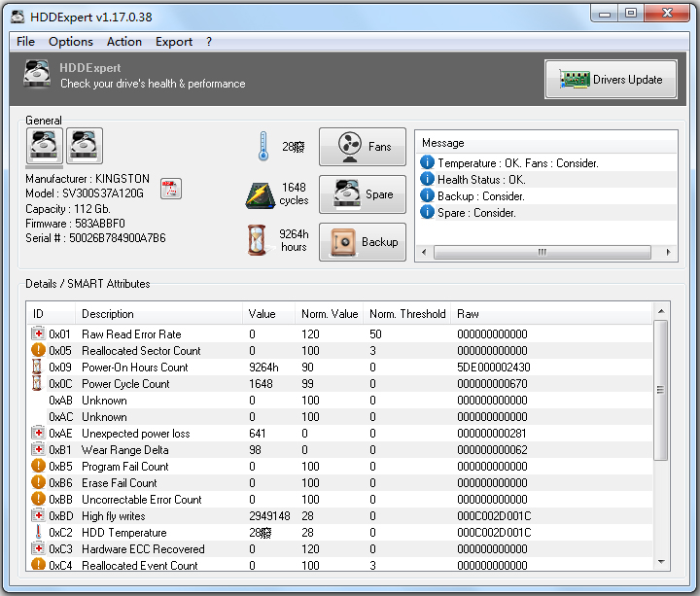Sort by the Norm. Value column header
The width and height of the screenshot is (700, 596).
pyautogui.click(x=329, y=314)
